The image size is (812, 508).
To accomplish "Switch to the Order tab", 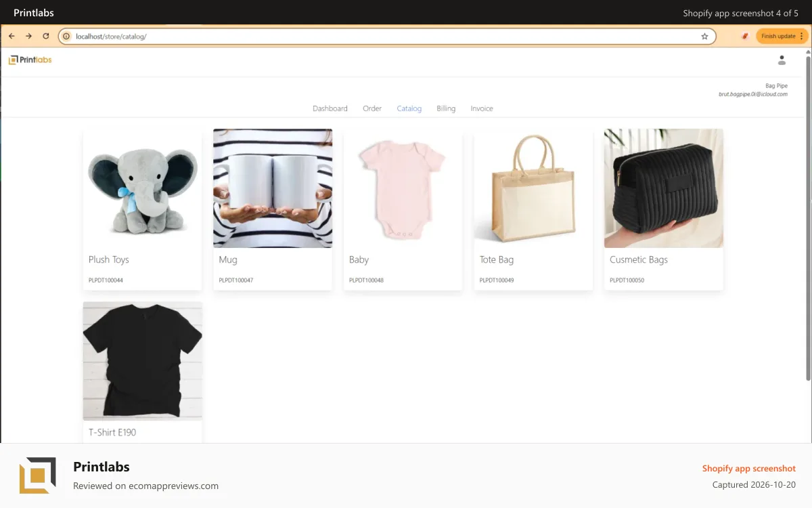I will click(x=372, y=108).
